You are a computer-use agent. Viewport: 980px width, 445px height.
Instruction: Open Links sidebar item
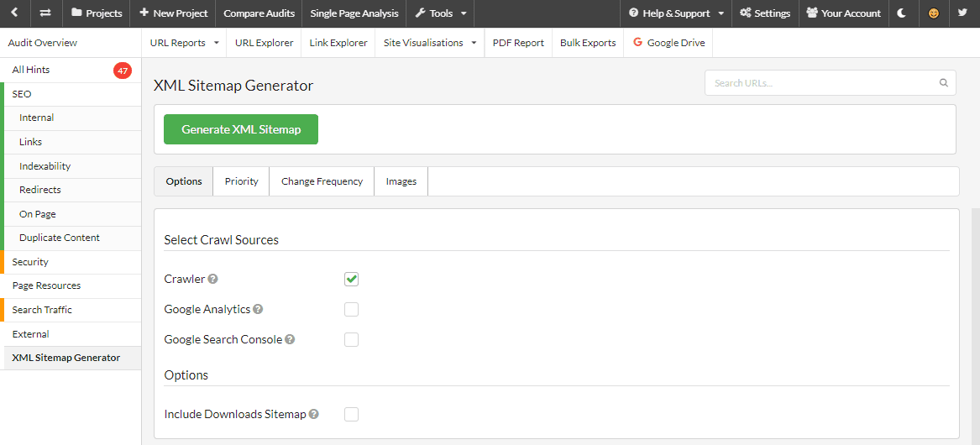[71, 142]
